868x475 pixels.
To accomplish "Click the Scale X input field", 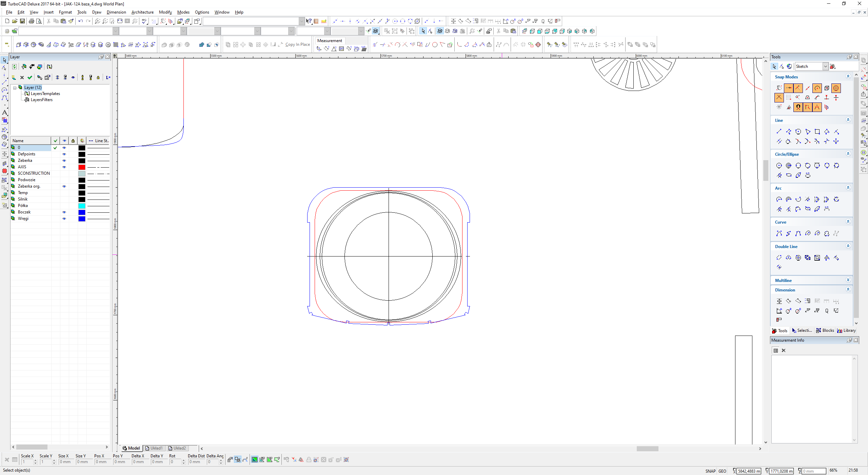I will (28, 462).
